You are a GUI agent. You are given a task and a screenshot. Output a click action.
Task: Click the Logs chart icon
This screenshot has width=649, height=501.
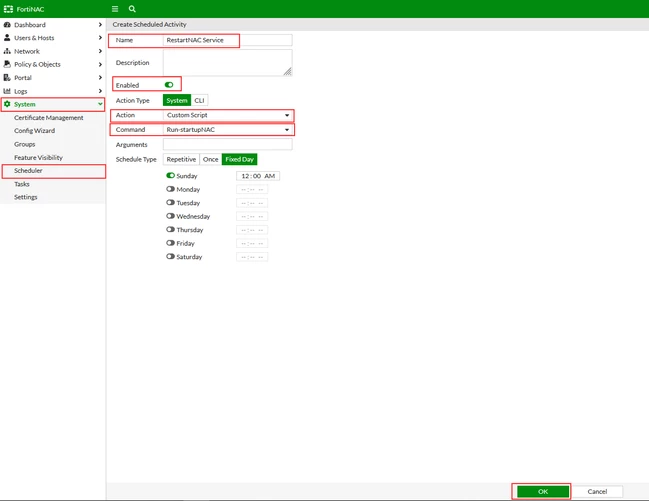[x=7, y=91]
